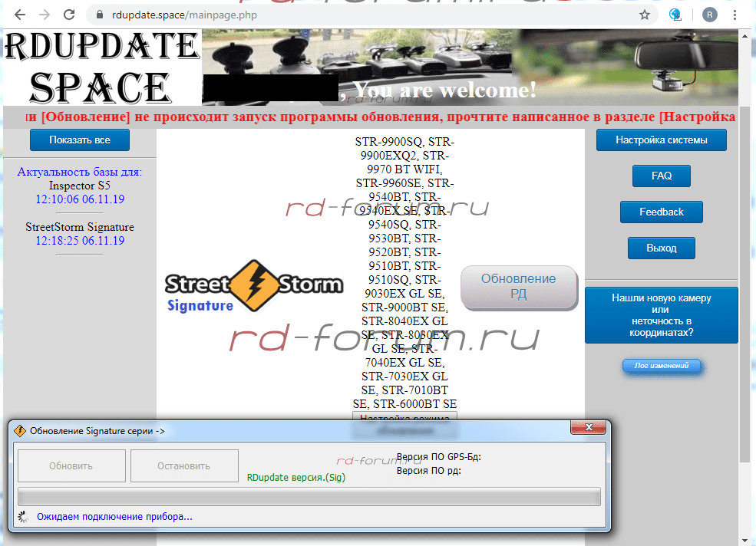This screenshot has height=546, width=756.
Task: Click the page scrollbar down arrow
Action: click(x=745, y=540)
